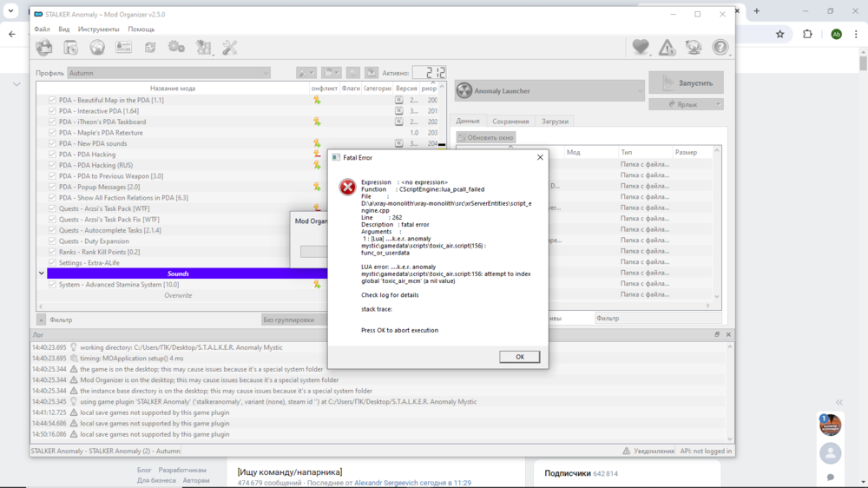Open the Инструменты menu
This screenshot has height=488, width=868.
(x=99, y=30)
